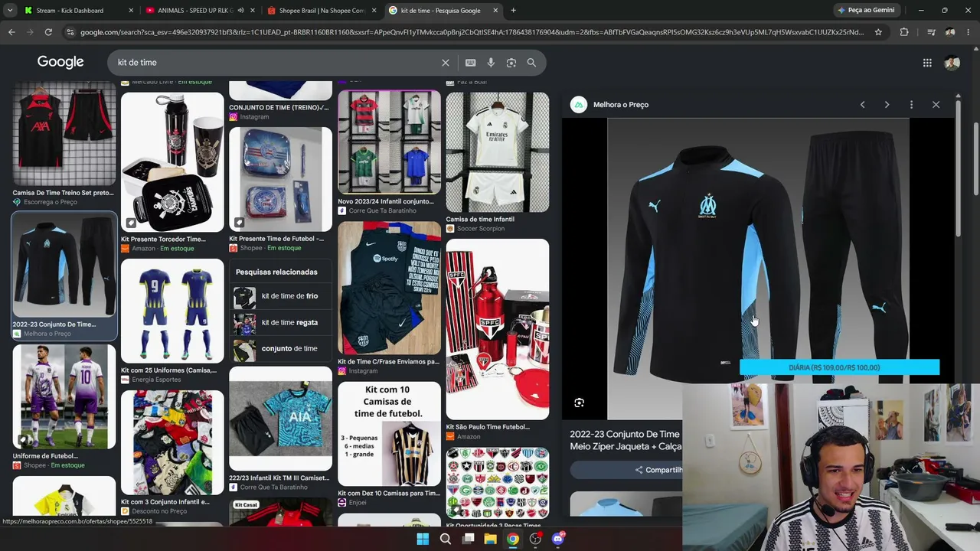Close the Shopee Brasil tab

point(374,11)
